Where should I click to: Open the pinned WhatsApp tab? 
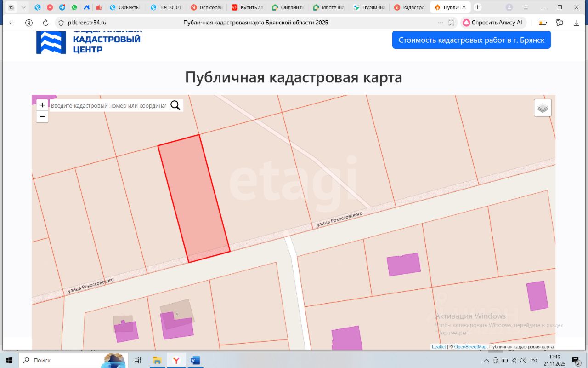click(74, 7)
